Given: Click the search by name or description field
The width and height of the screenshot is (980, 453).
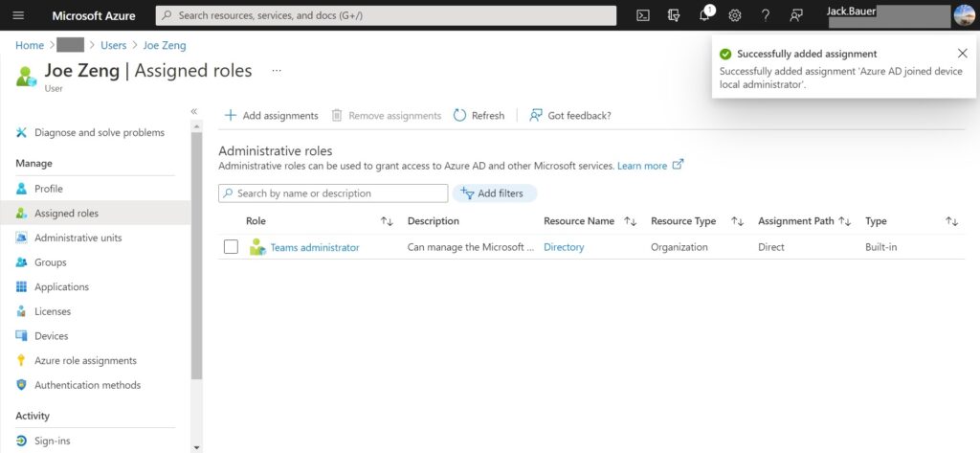Looking at the screenshot, I should tap(333, 193).
